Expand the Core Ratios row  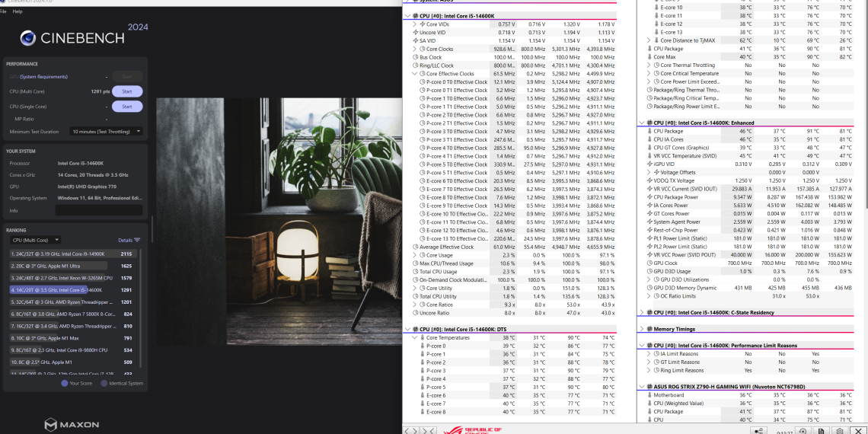click(415, 305)
